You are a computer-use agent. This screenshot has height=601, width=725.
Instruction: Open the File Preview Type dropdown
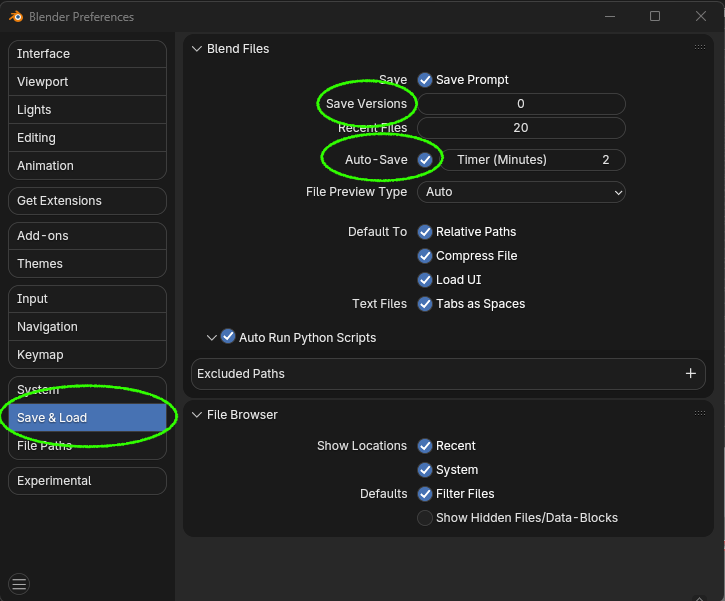click(521, 192)
